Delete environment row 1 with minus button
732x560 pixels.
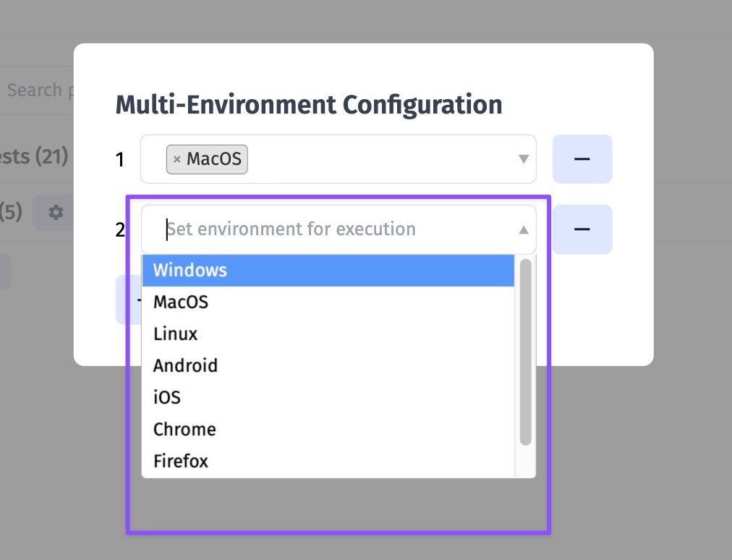[582, 159]
